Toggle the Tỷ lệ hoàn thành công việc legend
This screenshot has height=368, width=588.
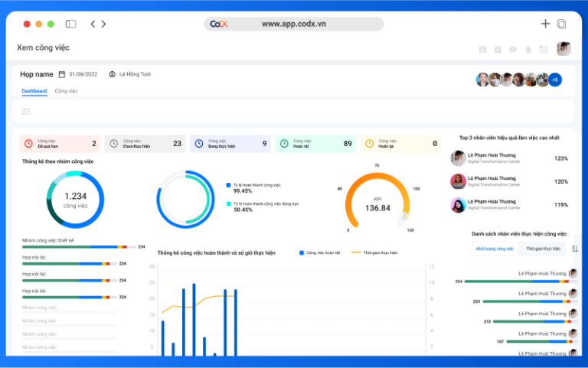(x=253, y=185)
